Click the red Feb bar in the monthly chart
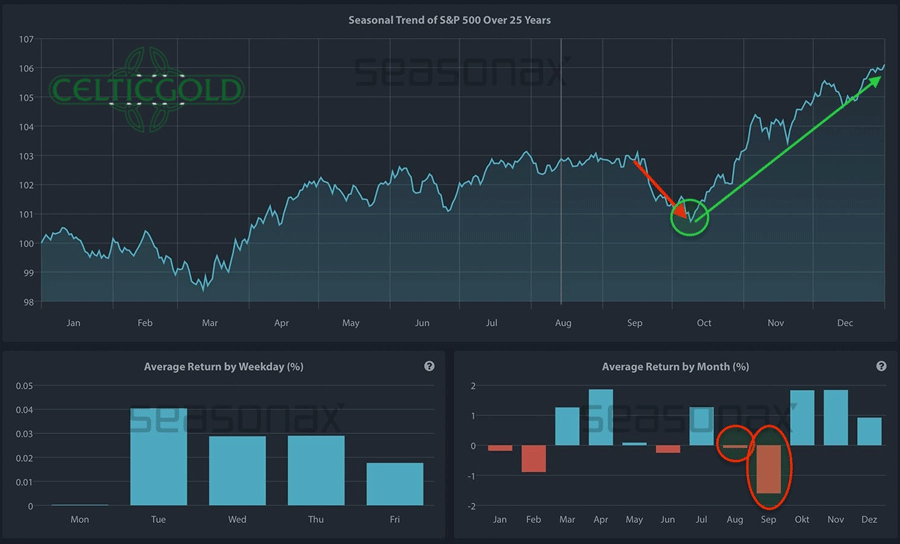This screenshot has height=544, width=900. tap(533, 459)
